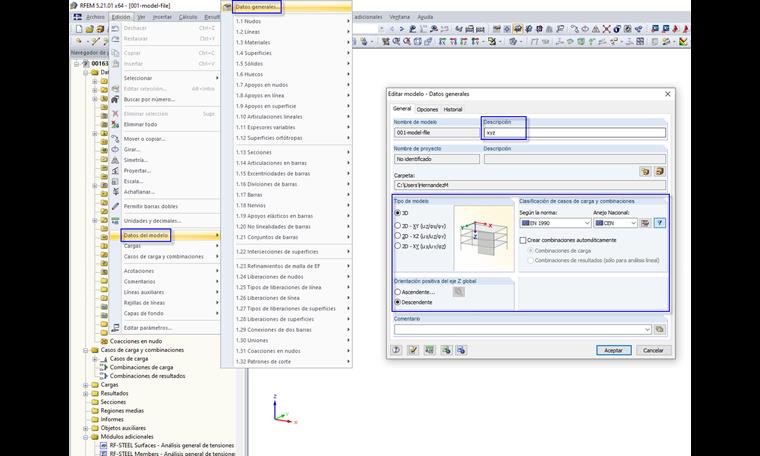Viewport: 760px width, 456px height.
Task: Click the fourth icon in dialog footer row
Action: pyautogui.click(x=446, y=350)
